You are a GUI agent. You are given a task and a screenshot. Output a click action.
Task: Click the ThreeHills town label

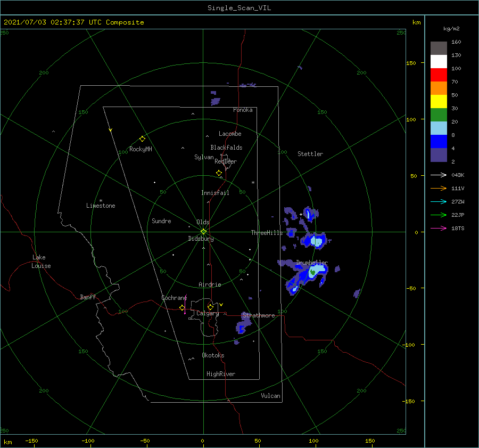click(x=267, y=233)
